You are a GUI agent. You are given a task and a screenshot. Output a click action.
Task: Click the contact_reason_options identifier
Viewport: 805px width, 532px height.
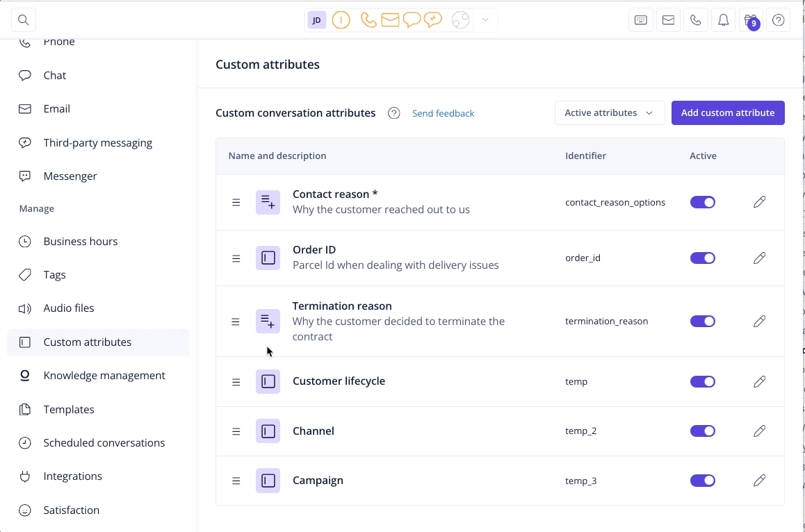coord(615,203)
